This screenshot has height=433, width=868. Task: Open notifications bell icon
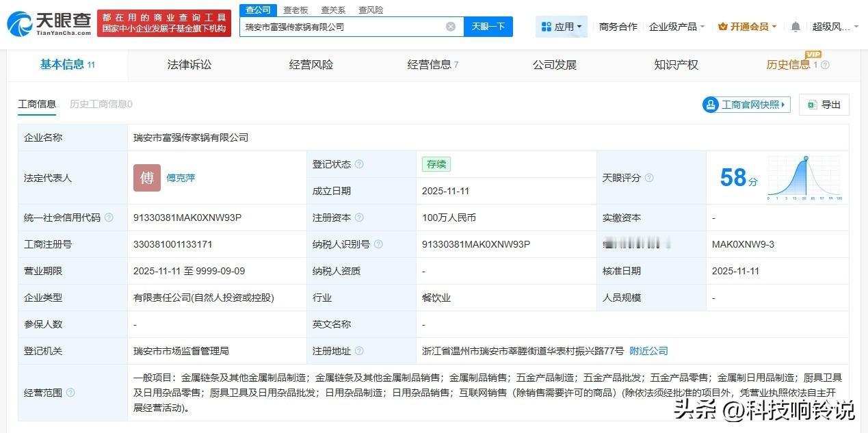[x=795, y=27]
